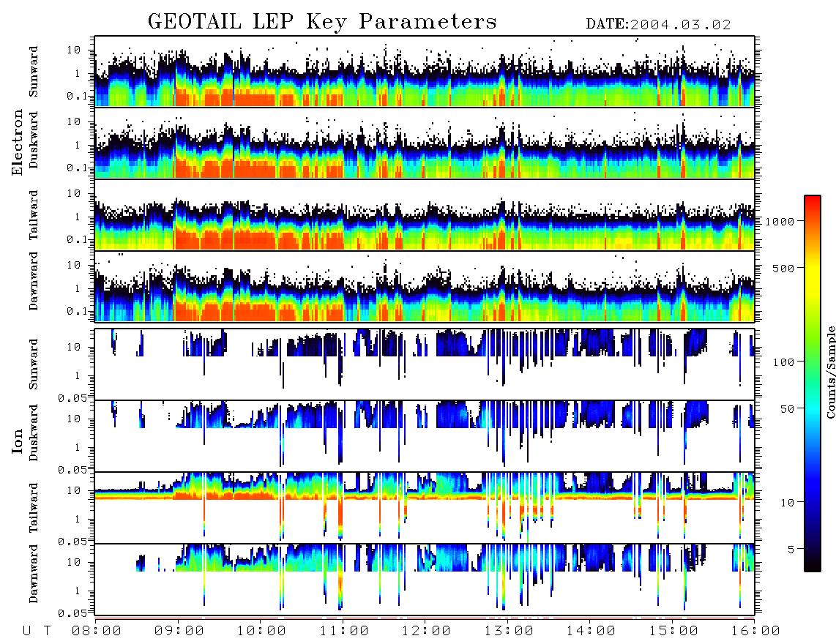Screen dimensions: 836x644
Task: Select the Ion Tailward panel label
Action: [x=34, y=508]
